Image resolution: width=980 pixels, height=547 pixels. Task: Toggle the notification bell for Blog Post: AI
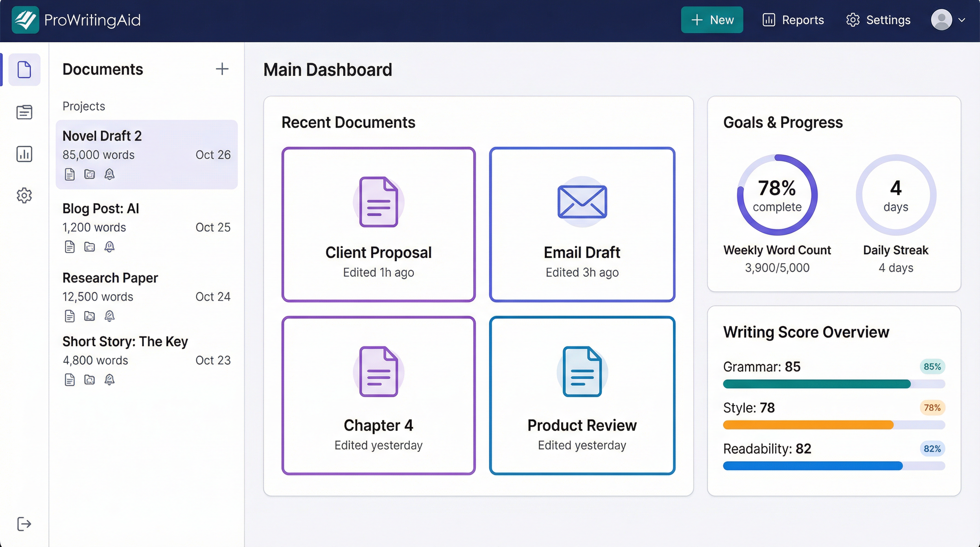110,246
